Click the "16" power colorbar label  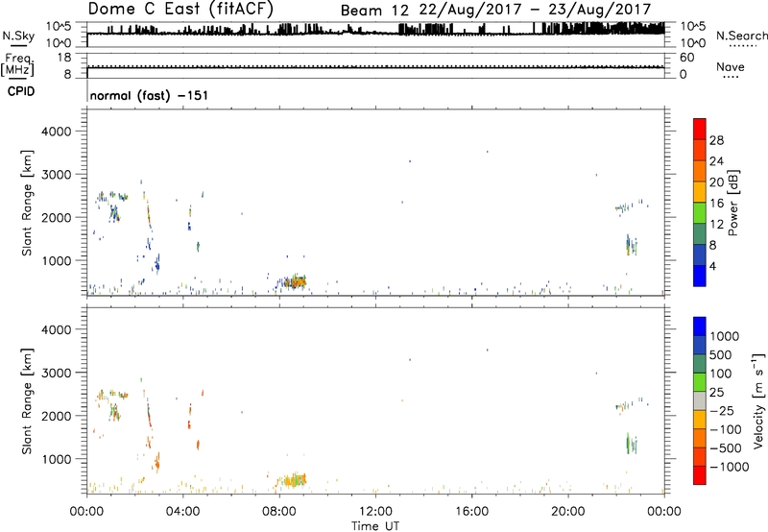[716, 203]
